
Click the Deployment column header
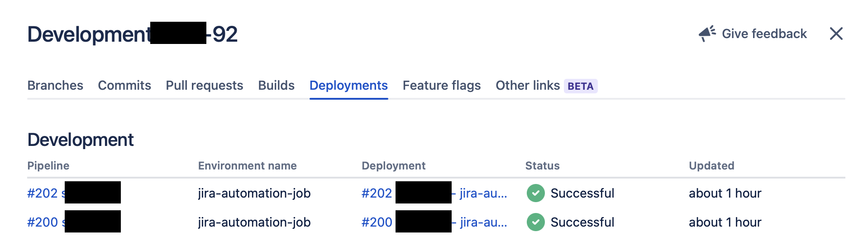394,166
